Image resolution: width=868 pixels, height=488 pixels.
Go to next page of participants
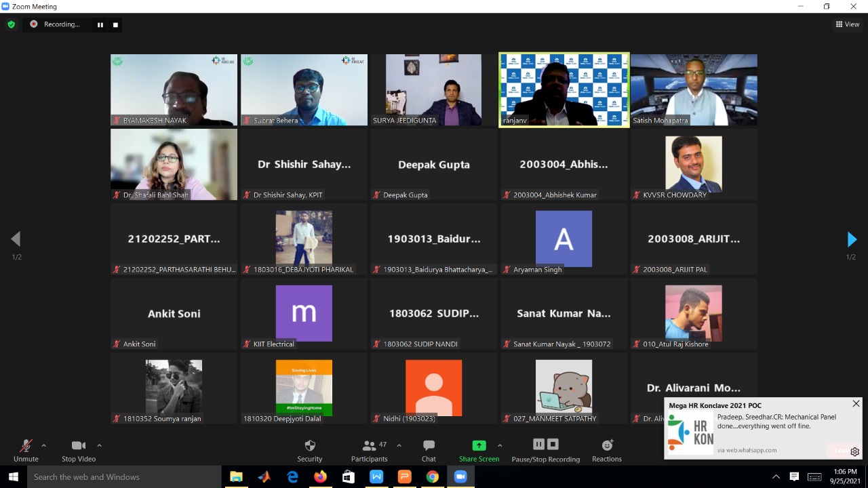click(x=852, y=239)
